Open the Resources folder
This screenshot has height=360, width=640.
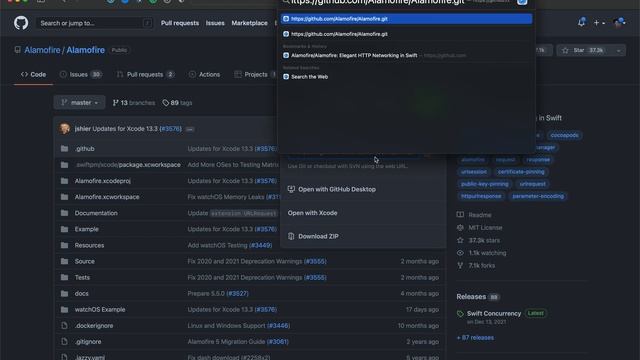[x=89, y=245]
